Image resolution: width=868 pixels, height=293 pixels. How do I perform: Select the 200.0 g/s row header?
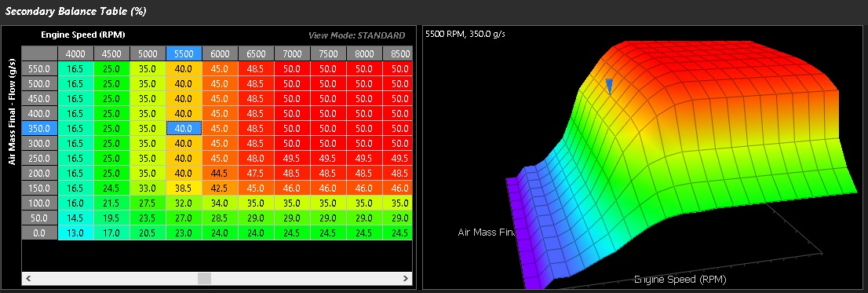(x=39, y=173)
